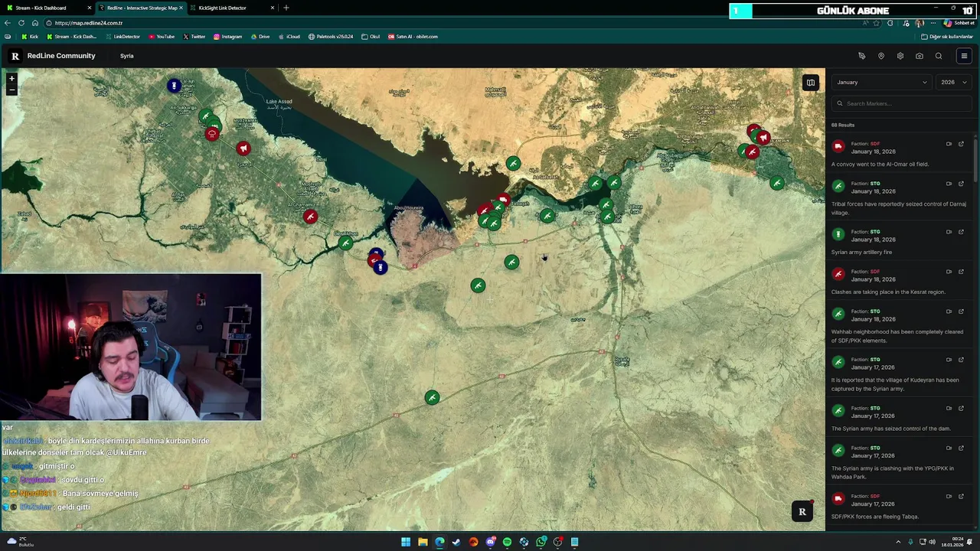Select 'Clashes are taking place in the Kesrat region' text
The image size is (980, 551).
[888, 292]
